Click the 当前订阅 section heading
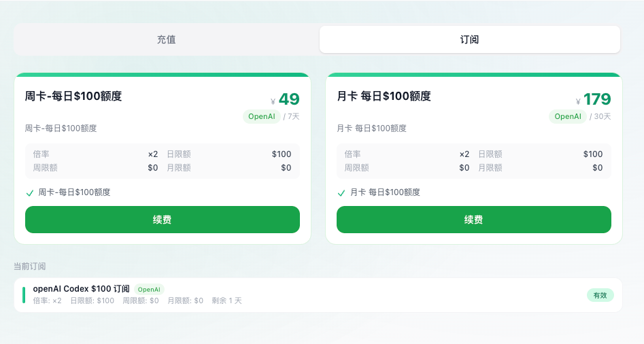The width and height of the screenshot is (644, 344). click(x=29, y=266)
